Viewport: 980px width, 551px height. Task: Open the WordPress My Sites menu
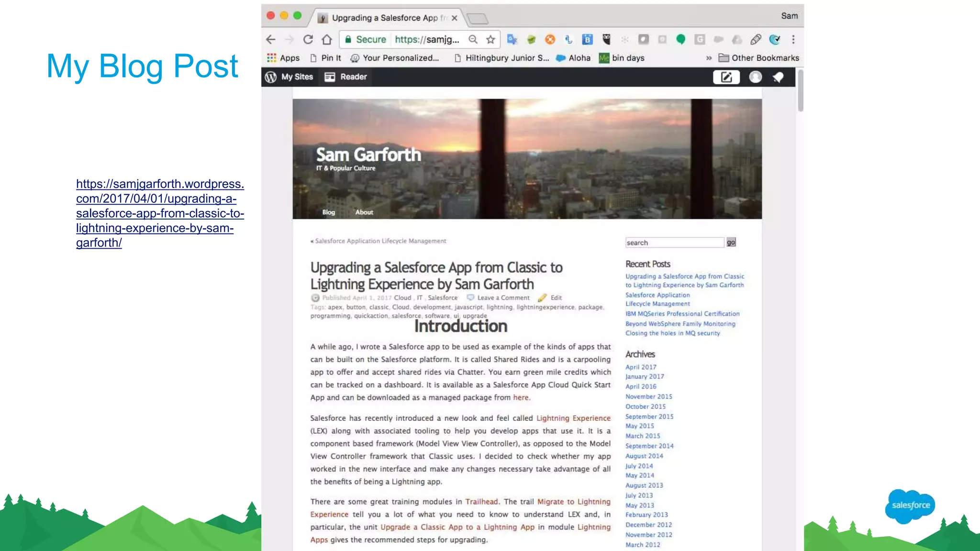[x=290, y=77]
